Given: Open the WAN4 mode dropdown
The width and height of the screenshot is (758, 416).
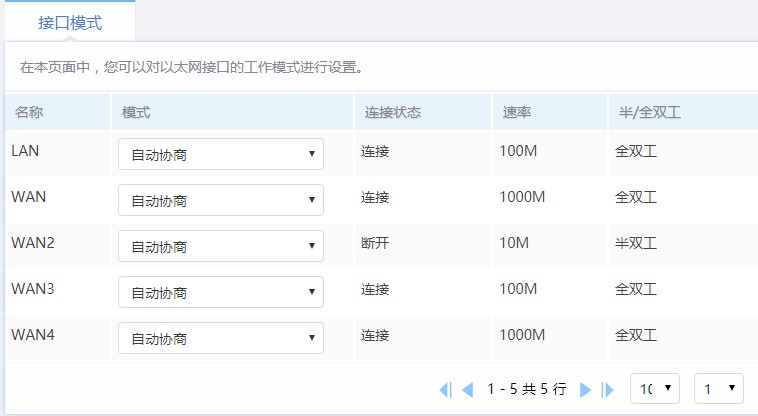Looking at the screenshot, I should click(x=220, y=338).
